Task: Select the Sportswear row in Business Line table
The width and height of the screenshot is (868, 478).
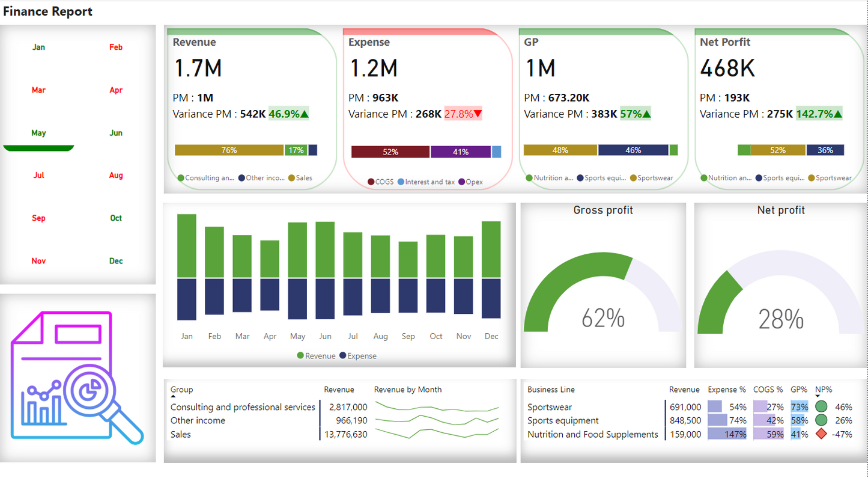Action: tap(550, 407)
